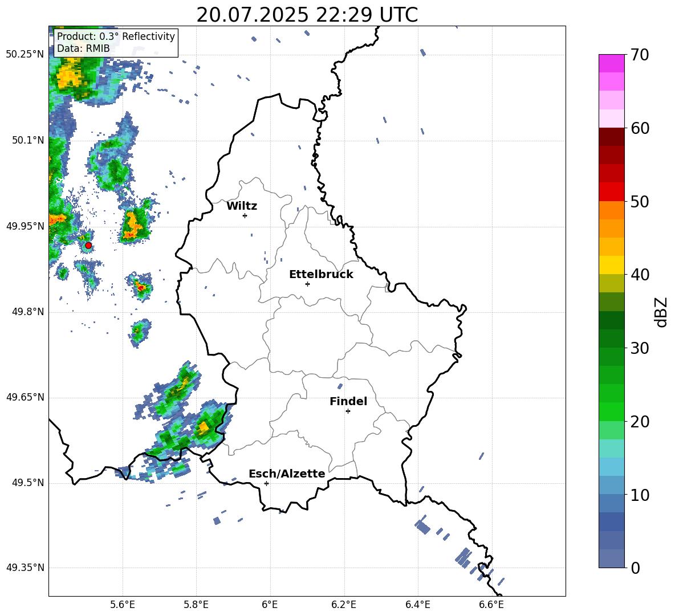Click the 70 tick label on colorbar
This screenshot has width=675, height=616.
(x=639, y=55)
